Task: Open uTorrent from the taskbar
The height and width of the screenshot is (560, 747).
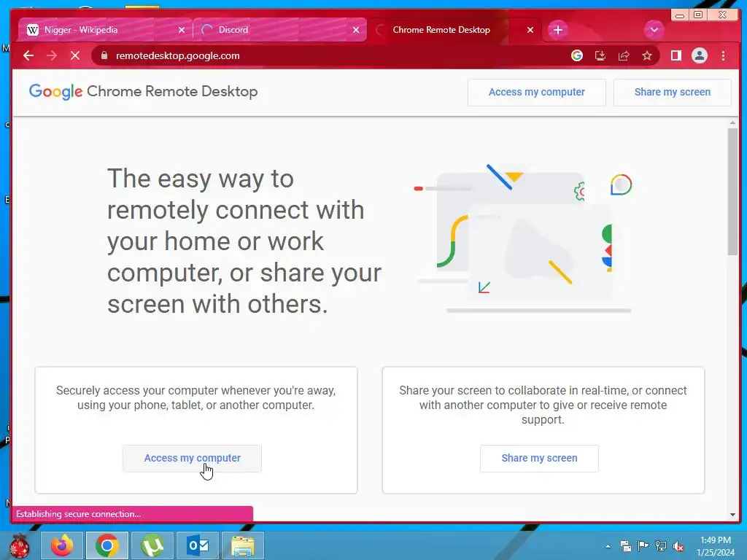Action: (152, 545)
